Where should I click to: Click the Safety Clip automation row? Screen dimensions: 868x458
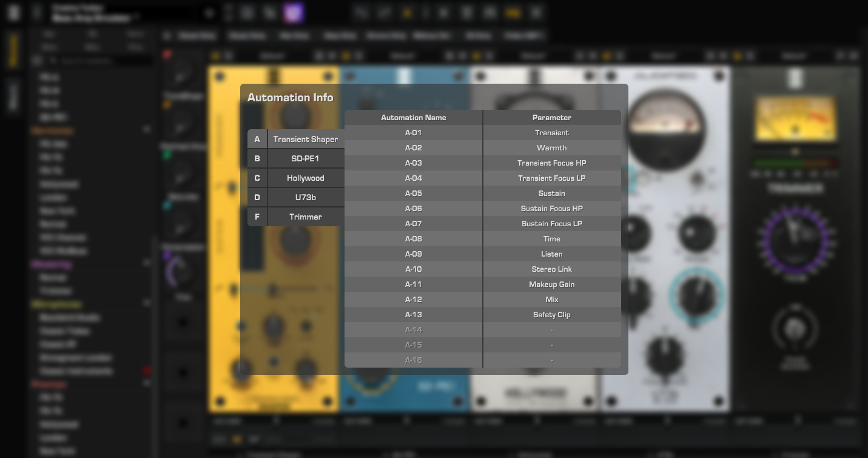482,314
